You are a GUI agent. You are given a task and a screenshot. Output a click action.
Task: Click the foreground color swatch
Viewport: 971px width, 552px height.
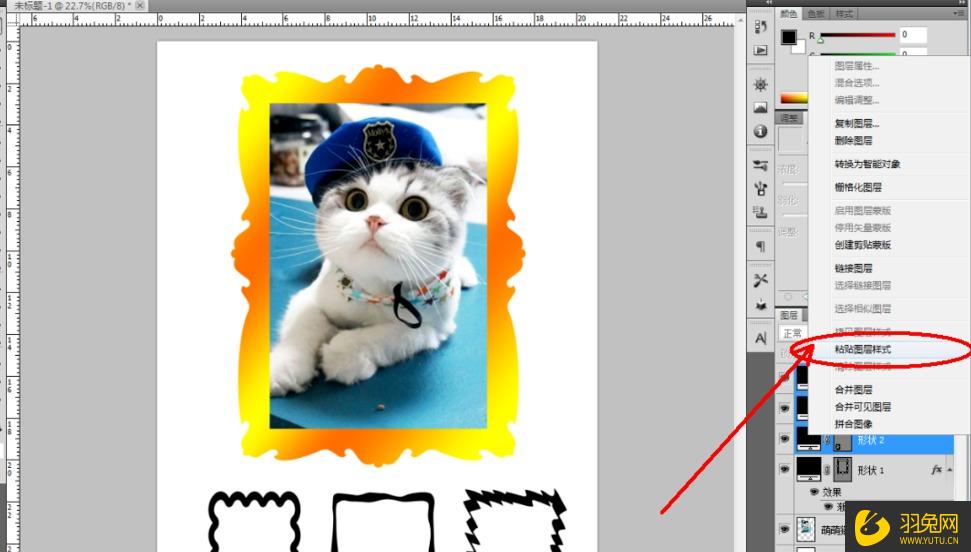click(x=788, y=37)
